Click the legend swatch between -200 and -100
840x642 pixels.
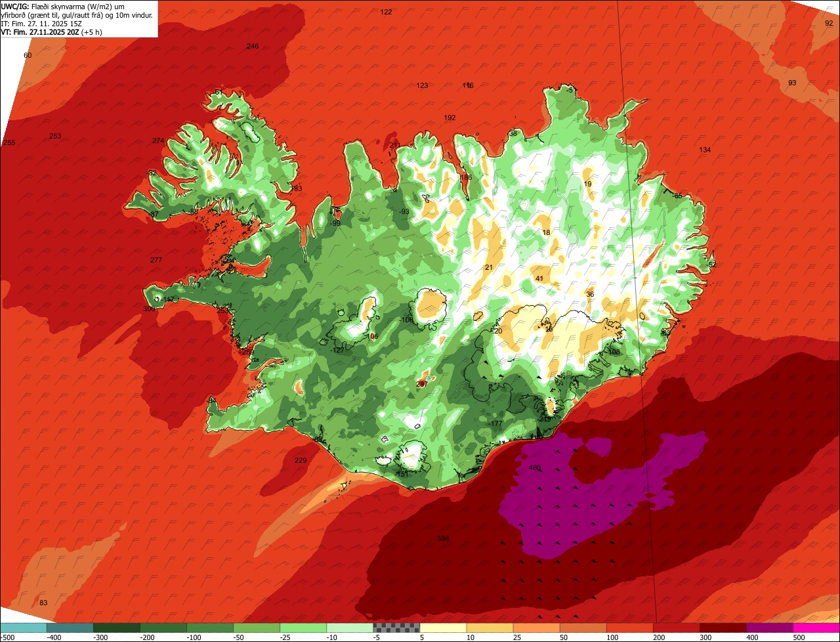tap(163, 628)
